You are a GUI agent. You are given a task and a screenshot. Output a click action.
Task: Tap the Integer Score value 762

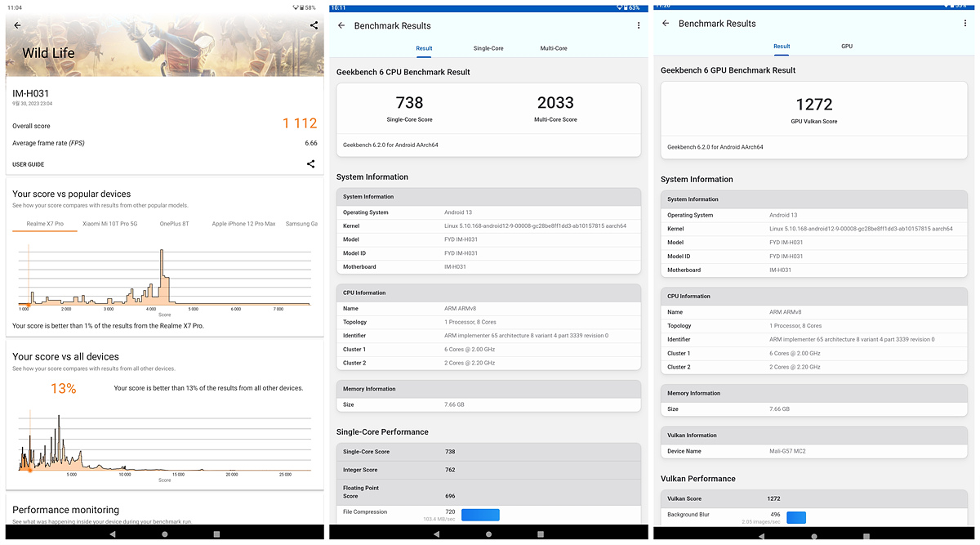pyautogui.click(x=450, y=470)
